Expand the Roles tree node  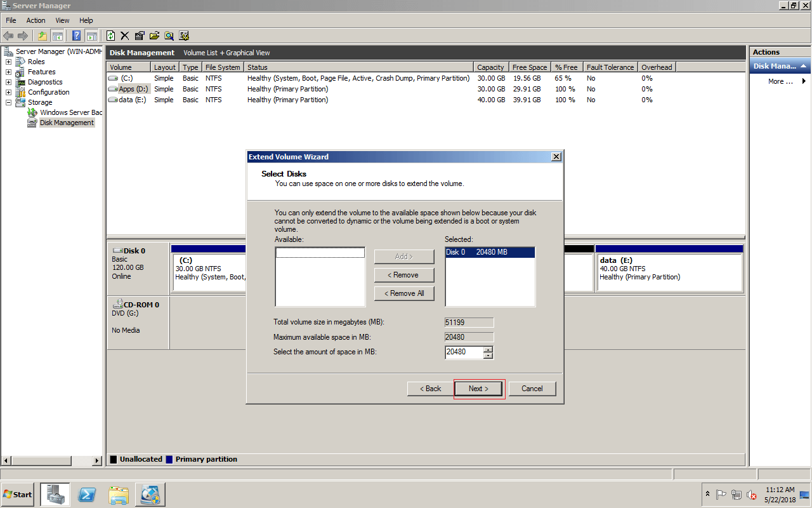point(8,62)
